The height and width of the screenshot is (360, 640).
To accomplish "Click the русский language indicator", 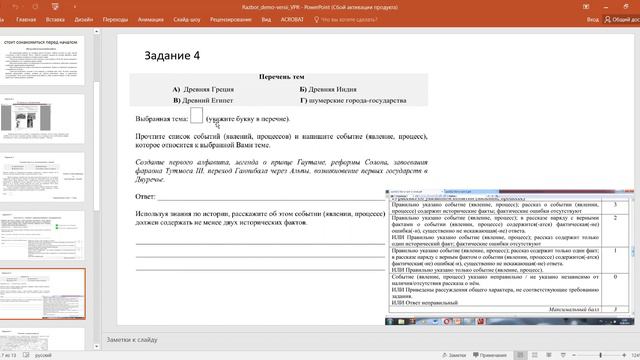I will click(43, 355).
